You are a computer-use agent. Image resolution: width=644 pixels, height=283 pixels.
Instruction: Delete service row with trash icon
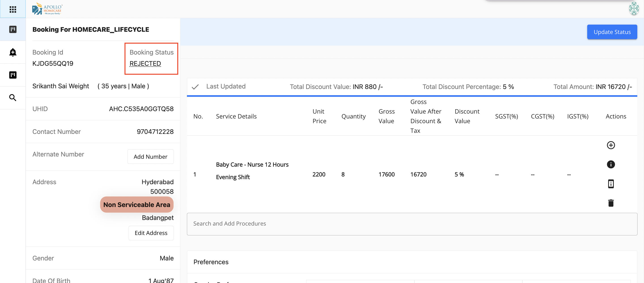610,203
